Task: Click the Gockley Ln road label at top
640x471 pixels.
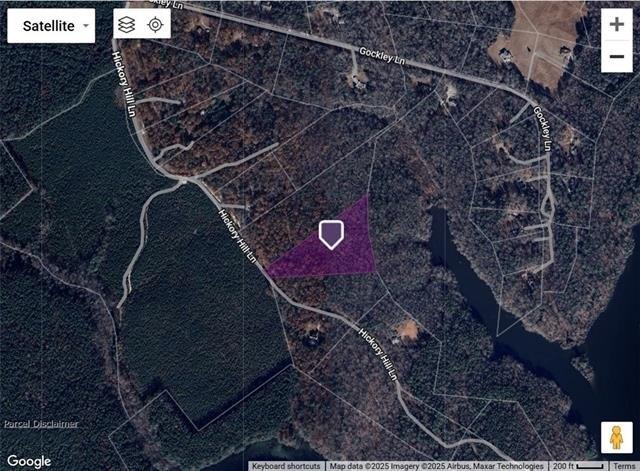Action: [x=382, y=56]
